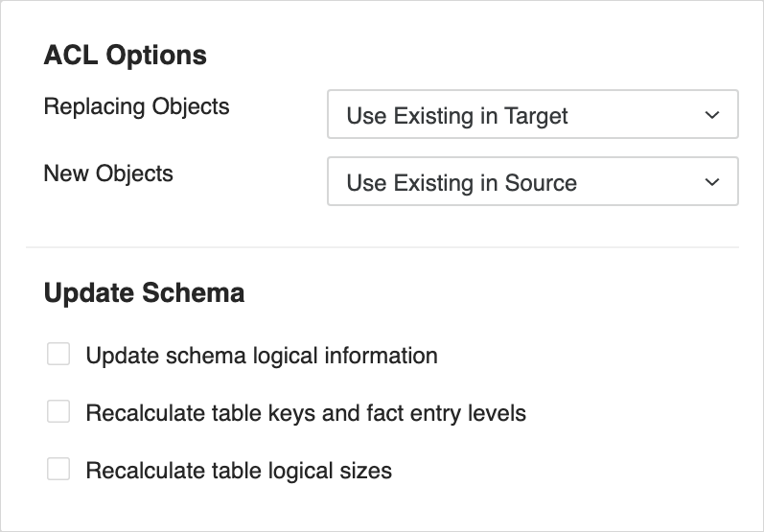The image size is (764, 532).
Task: Open the New Objects dropdown
Action: click(532, 182)
